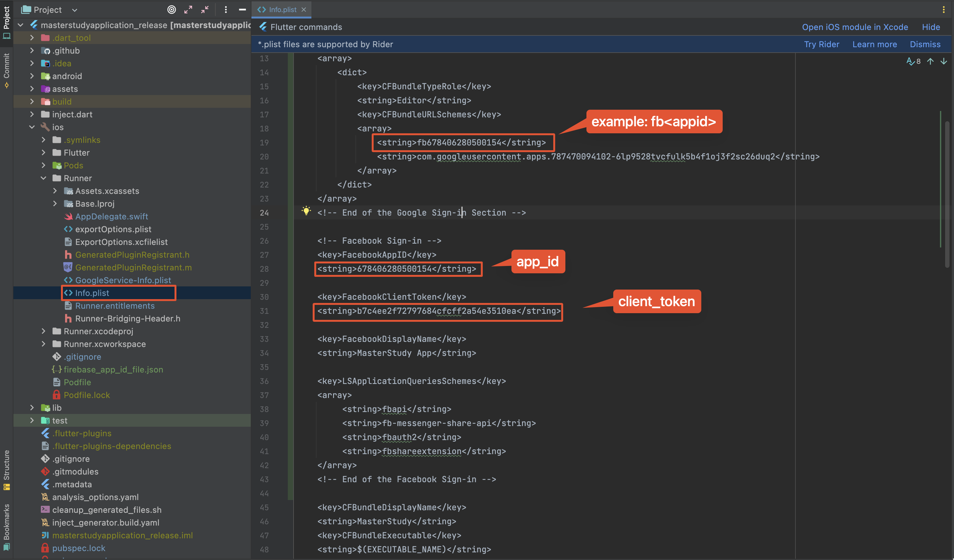Open editor tabs three-dot options menu

(x=943, y=10)
